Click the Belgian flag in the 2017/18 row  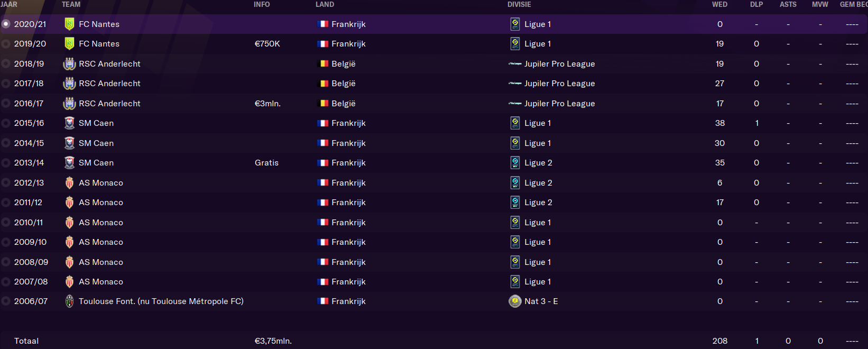pyautogui.click(x=323, y=84)
